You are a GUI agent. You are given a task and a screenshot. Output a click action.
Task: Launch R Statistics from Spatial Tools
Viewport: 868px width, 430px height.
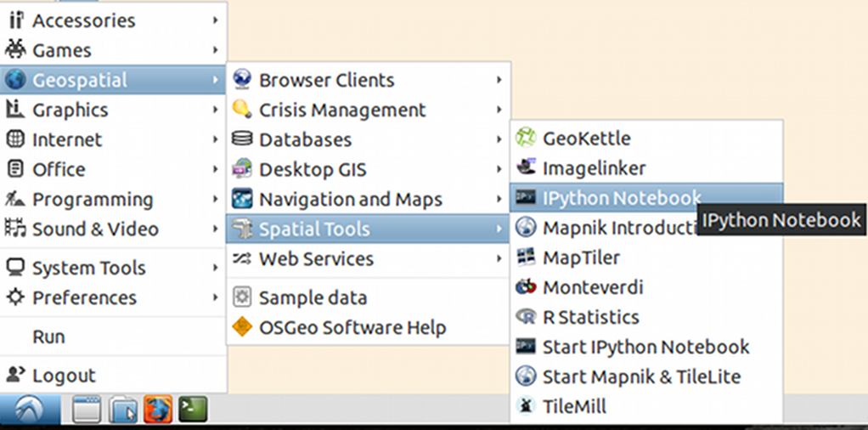click(590, 317)
